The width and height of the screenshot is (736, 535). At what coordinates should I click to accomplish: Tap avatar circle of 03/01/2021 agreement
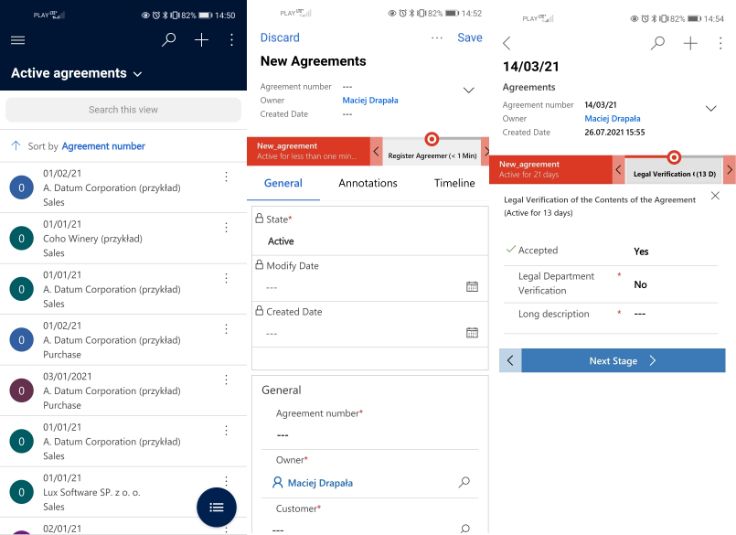tap(22, 390)
